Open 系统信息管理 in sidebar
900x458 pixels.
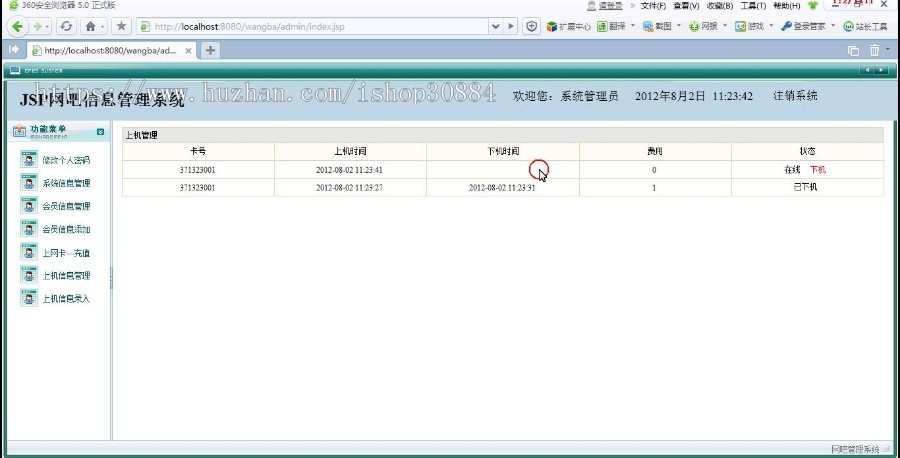coord(66,183)
